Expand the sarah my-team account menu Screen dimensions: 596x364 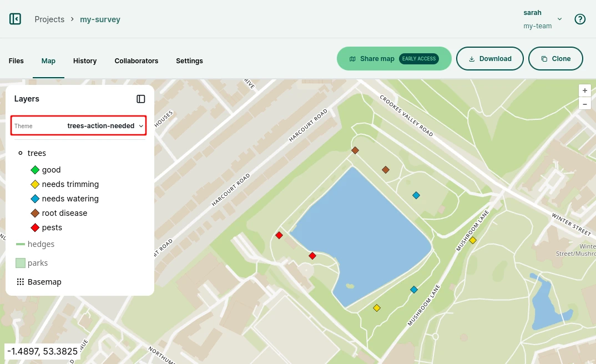pos(542,19)
